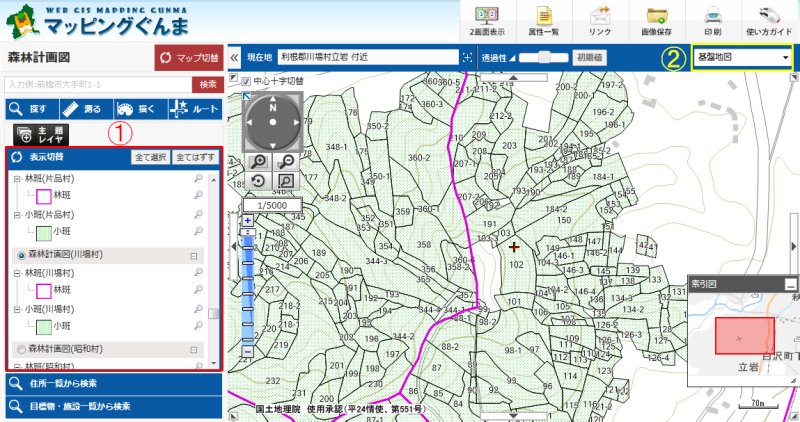Image resolution: width=800 pixels, height=422 pixels.
Task: Click 全て選択 select-all button
Action: pos(151,157)
